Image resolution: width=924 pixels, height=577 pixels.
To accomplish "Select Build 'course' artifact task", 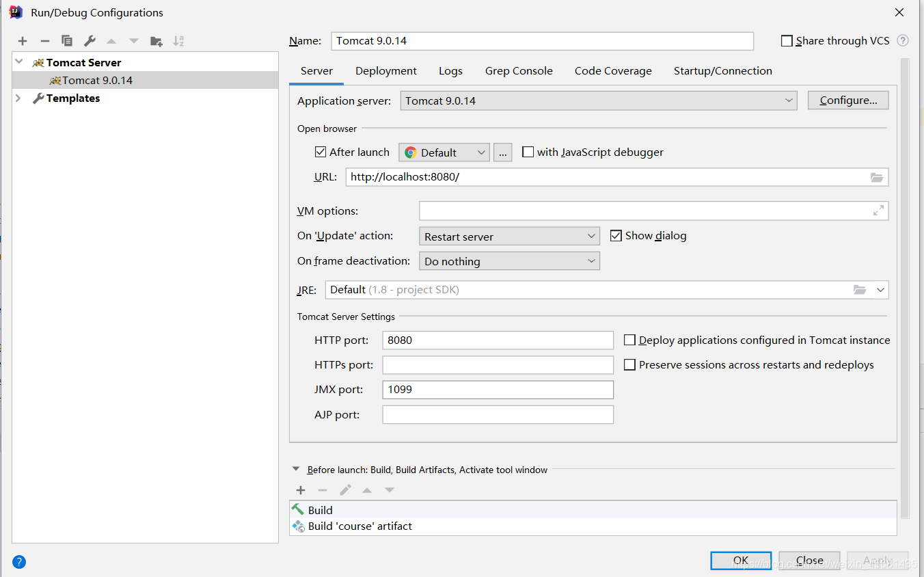I will click(x=593, y=526).
